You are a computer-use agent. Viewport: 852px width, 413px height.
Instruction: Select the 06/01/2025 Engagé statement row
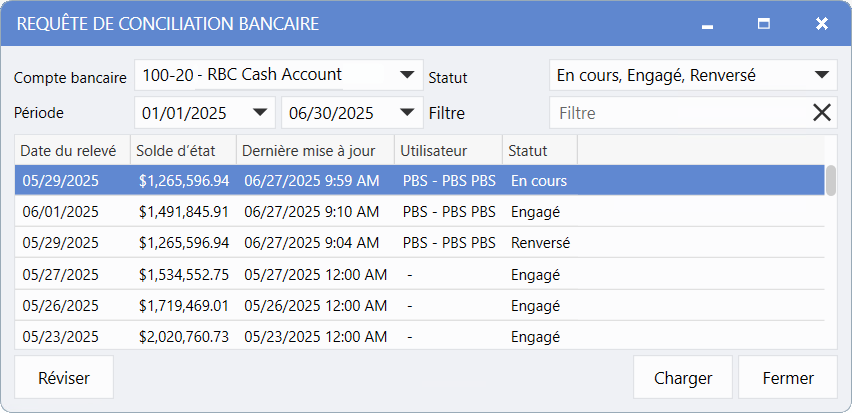(x=300, y=212)
